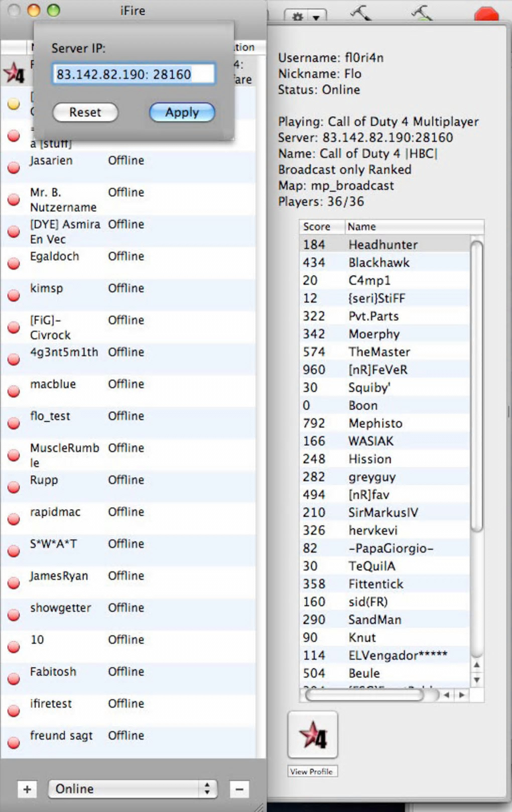Select the -PapaGiorgio- player row
This screenshot has width=512, height=812.
tap(385, 548)
